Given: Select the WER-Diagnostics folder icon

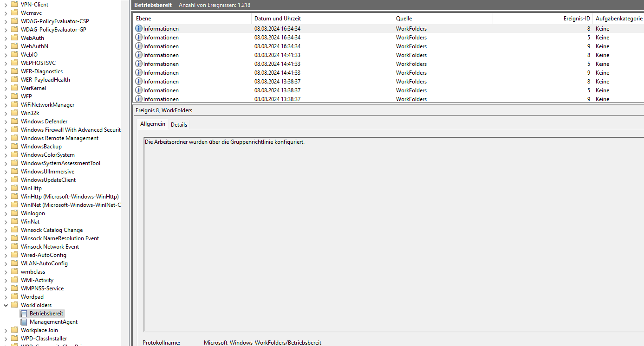Looking at the screenshot, I should coord(14,71).
